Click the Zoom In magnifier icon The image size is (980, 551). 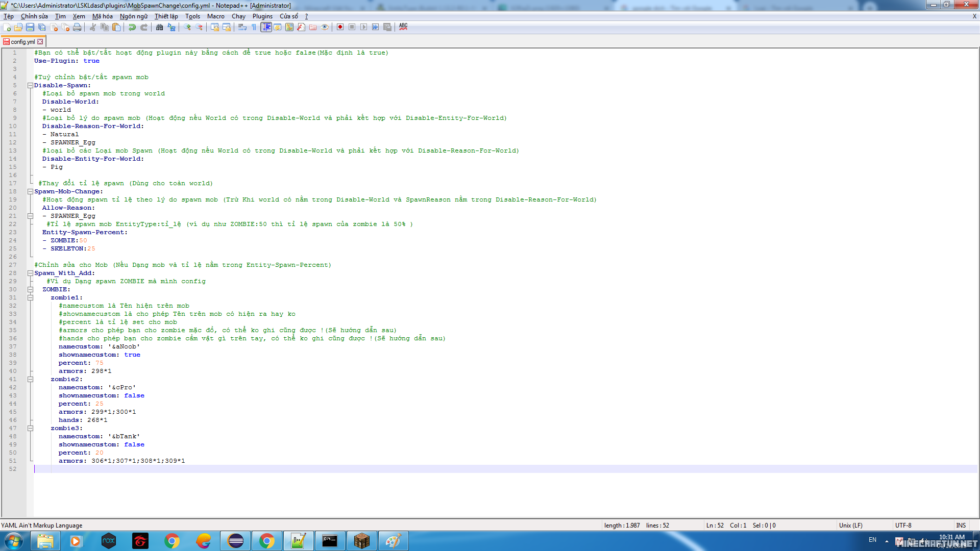[187, 27]
